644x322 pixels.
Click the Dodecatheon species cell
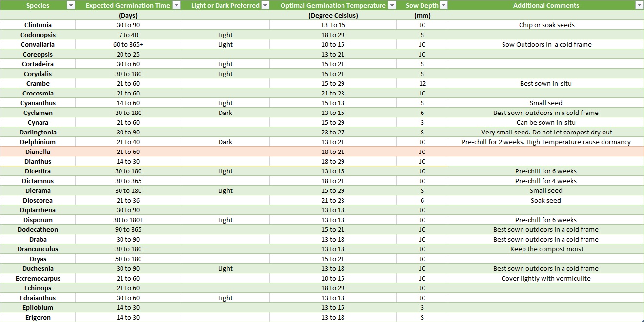pos(38,229)
